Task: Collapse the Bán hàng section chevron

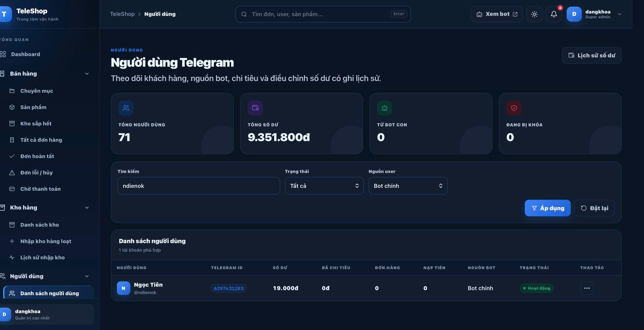Action: click(87, 74)
